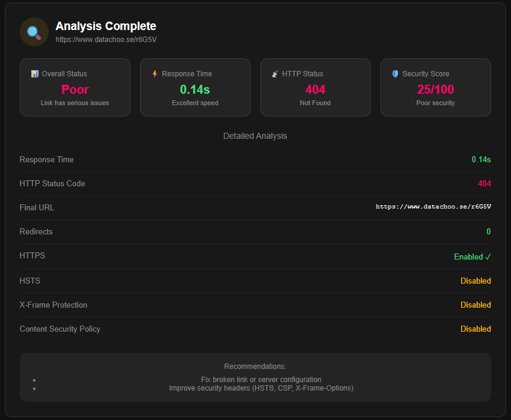This screenshot has width=511, height=420.
Task: Click the 25/100 security score indicator
Action: point(435,89)
